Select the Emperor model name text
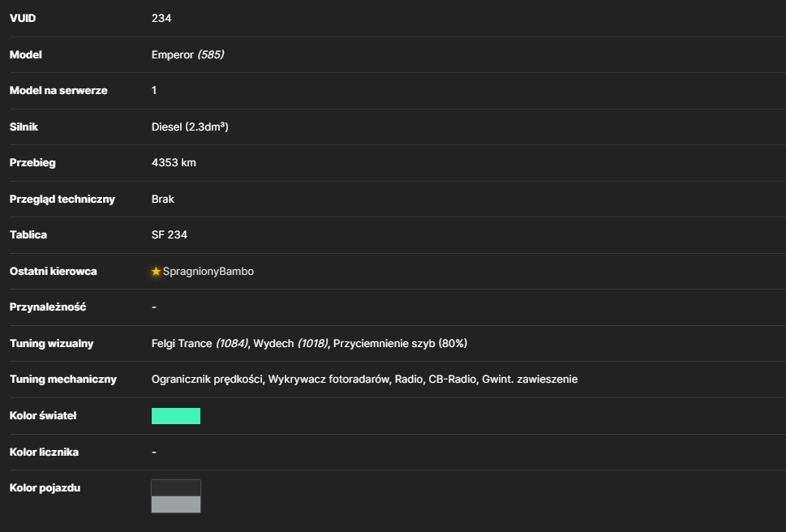The height and width of the screenshot is (532, 786). [x=173, y=54]
